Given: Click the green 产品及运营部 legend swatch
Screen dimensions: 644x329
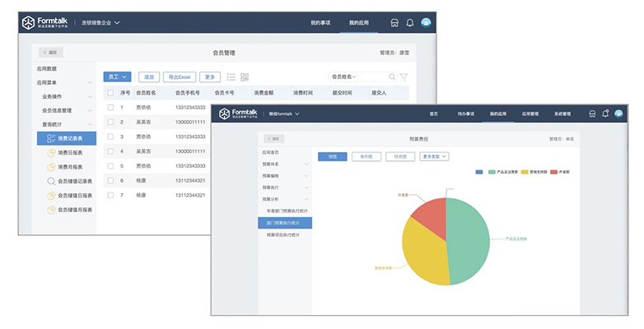Looking at the screenshot, I should [x=492, y=172].
